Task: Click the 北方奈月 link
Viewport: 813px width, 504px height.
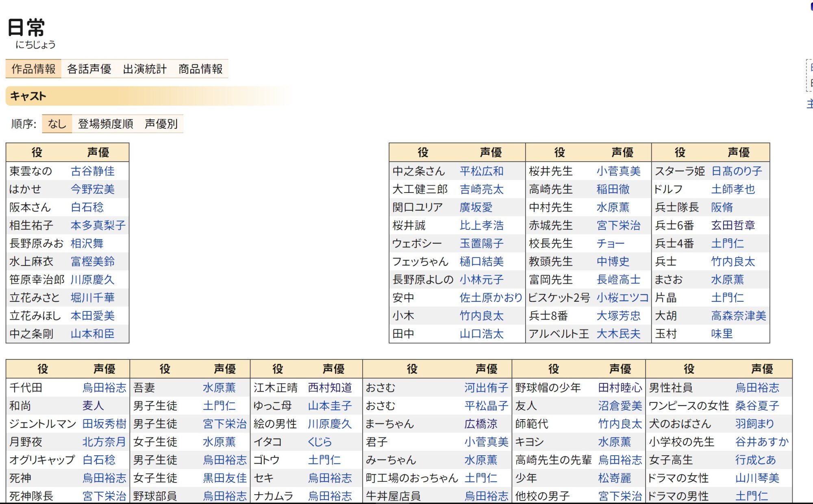Action: 104,442
